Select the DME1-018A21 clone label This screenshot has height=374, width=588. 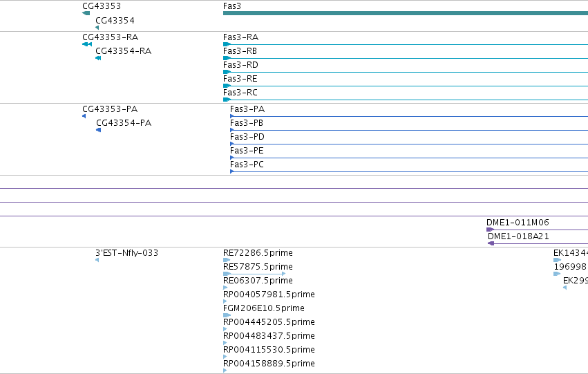click(518, 236)
